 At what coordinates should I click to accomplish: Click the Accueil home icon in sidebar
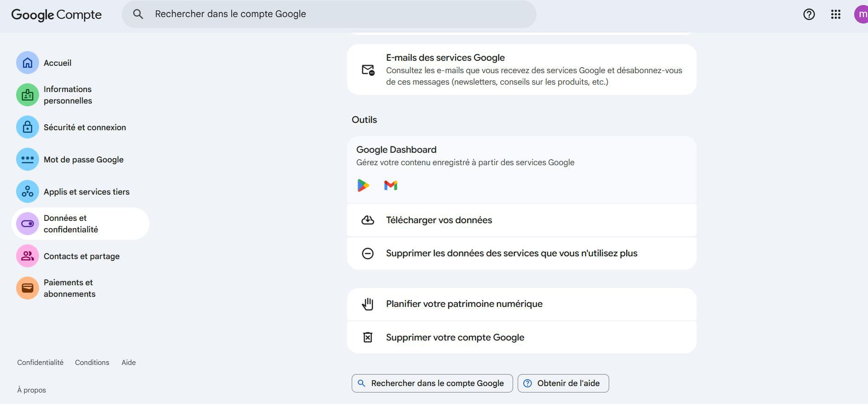tap(28, 63)
